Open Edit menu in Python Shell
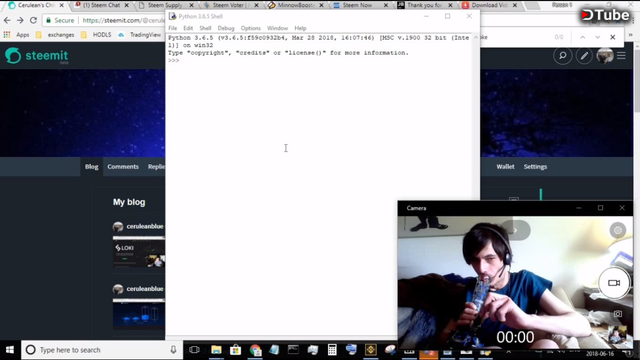 pos(188,28)
